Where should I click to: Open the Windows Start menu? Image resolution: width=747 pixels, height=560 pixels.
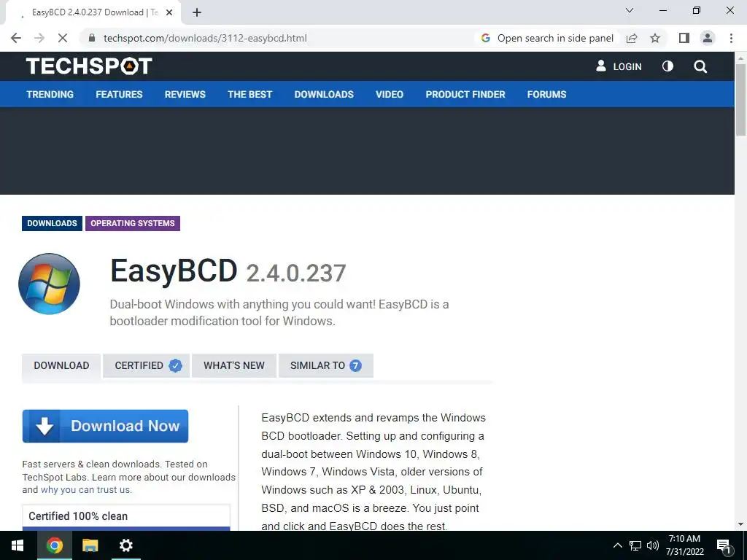tap(18, 545)
